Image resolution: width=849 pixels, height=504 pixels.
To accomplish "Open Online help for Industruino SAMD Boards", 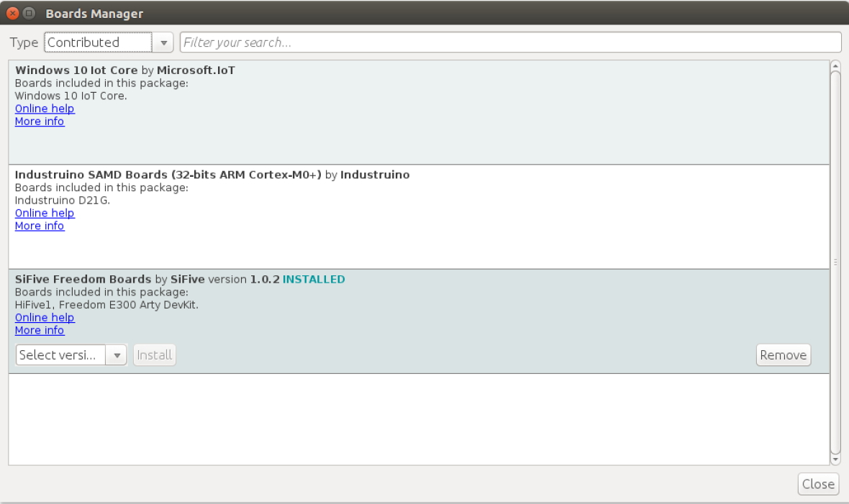I will tap(45, 214).
